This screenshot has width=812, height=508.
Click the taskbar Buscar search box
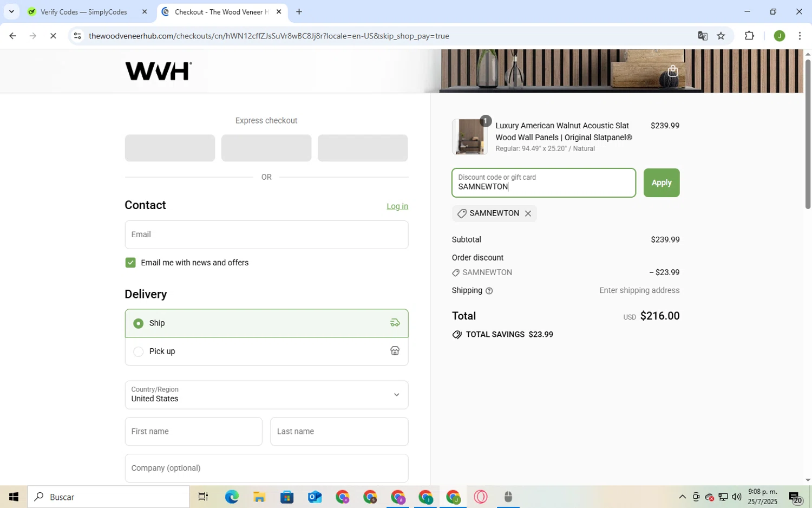[x=109, y=497]
